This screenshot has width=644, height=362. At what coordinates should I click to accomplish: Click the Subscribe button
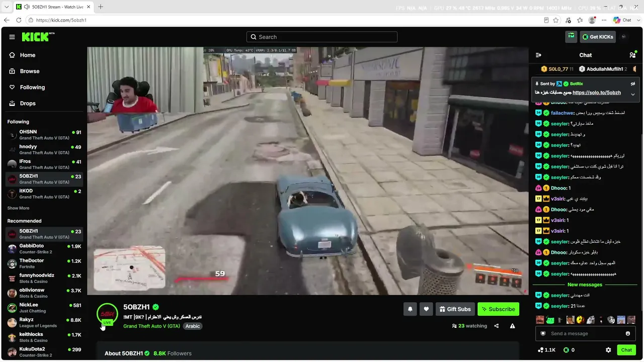[498, 309]
